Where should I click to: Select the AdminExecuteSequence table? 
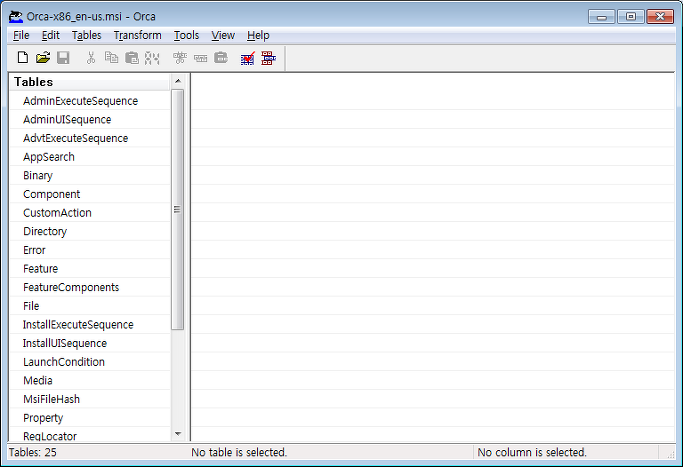click(x=90, y=101)
